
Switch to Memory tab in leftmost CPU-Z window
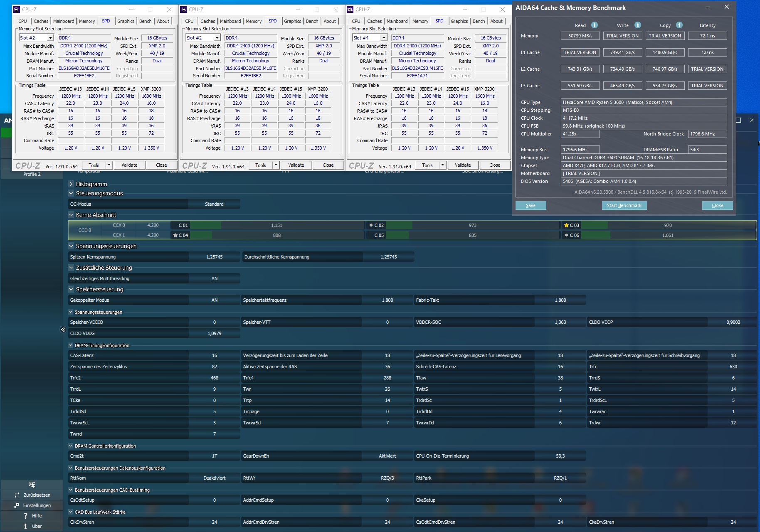[87, 21]
